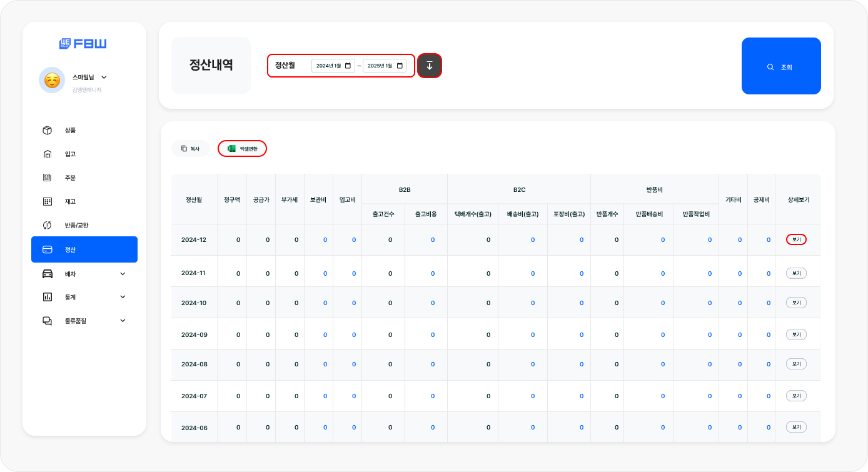Click the 재고 grid icon
The image size is (868, 472).
pos(47,202)
